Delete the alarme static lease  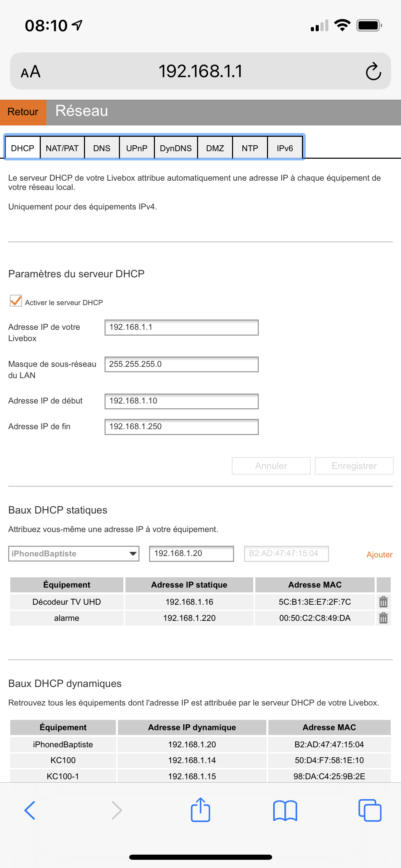click(383, 618)
